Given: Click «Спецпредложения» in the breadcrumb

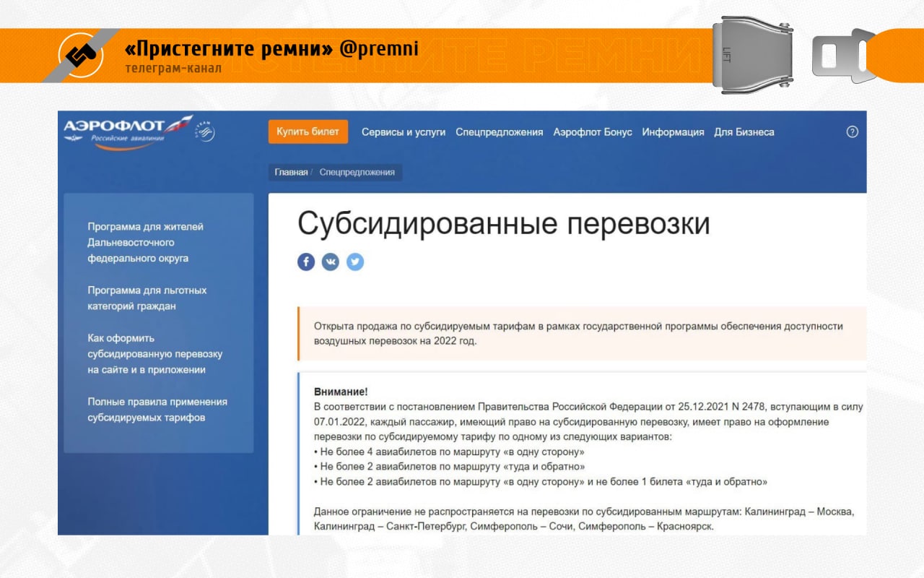Looking at the screenshot, I should click(357, 173).
